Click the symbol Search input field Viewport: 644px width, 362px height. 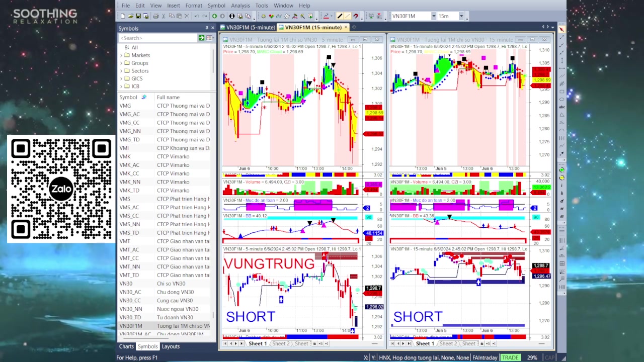pyautogui.click(x=157, y=38)
